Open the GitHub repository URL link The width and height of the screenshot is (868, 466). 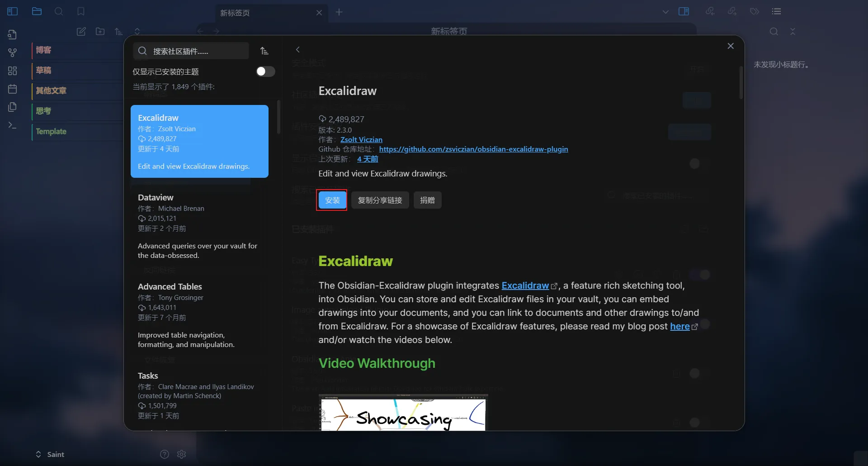pos(473,149)
